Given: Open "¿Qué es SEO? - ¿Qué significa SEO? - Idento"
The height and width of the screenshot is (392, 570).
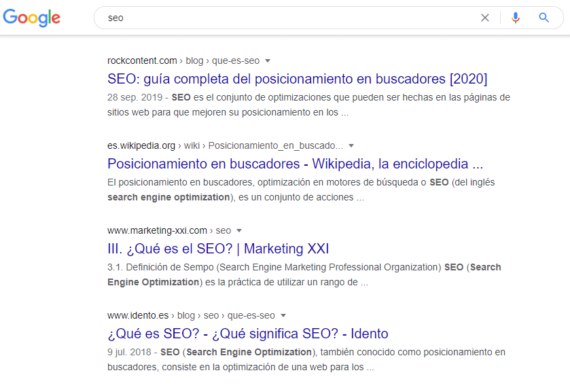Looking at the screenshot, I should [247, 334].
